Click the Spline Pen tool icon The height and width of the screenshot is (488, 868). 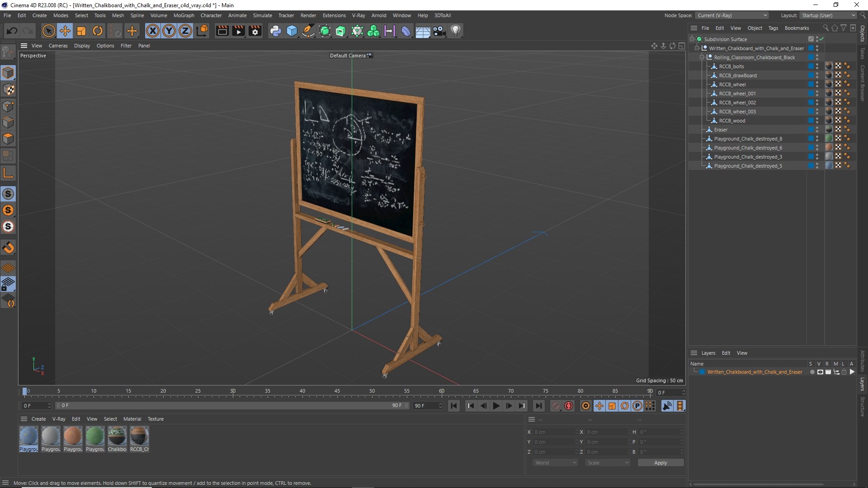click(x=308, y=31)
